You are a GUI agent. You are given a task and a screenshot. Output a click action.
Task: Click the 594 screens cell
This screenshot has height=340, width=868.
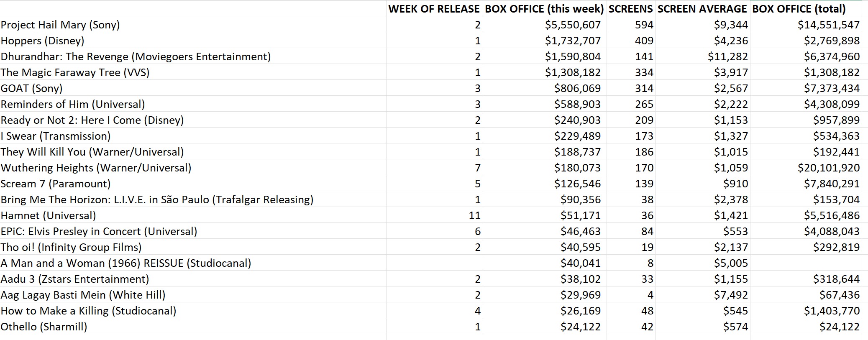pyautogui.click(x=644, y=25)
